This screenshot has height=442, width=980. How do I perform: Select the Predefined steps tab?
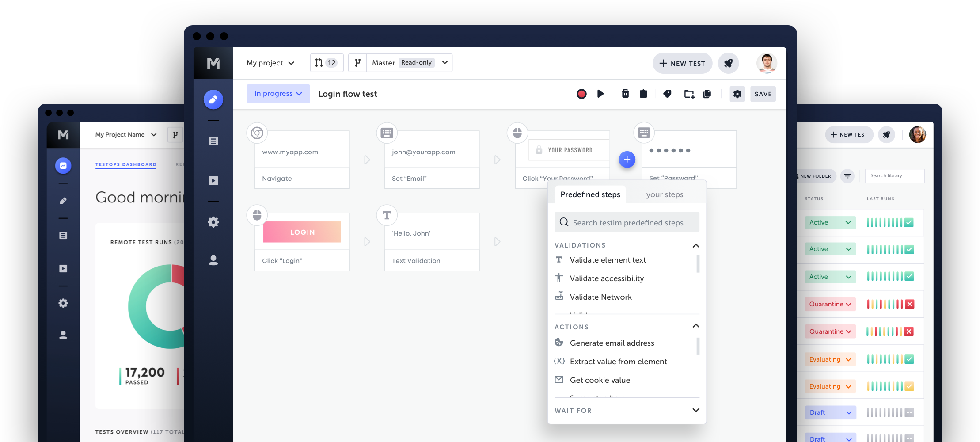pyautogui.click(x=590, y=194)
